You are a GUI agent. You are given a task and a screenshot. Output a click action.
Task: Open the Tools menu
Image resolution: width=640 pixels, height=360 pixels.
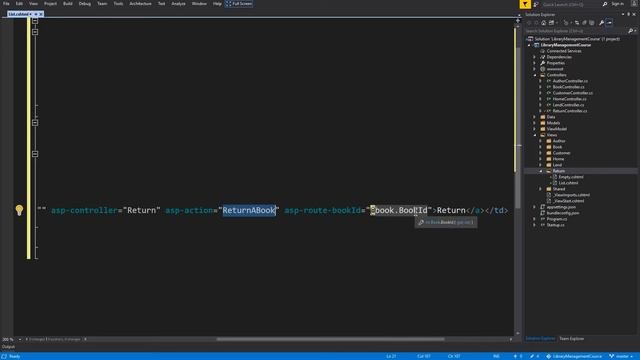click(118, 4)
